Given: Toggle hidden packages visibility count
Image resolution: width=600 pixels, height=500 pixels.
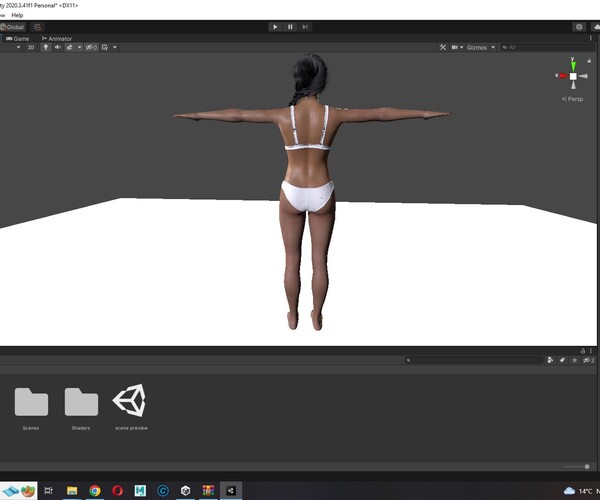Looking at the screenshot, I should 588,360.
